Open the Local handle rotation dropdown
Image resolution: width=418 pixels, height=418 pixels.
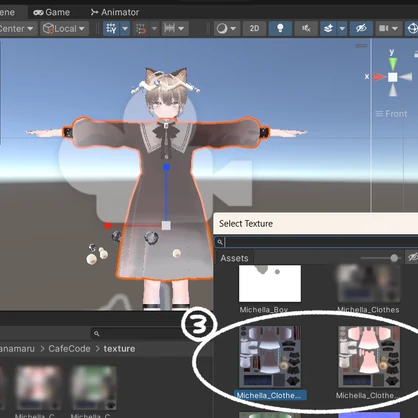coord(64,29)
